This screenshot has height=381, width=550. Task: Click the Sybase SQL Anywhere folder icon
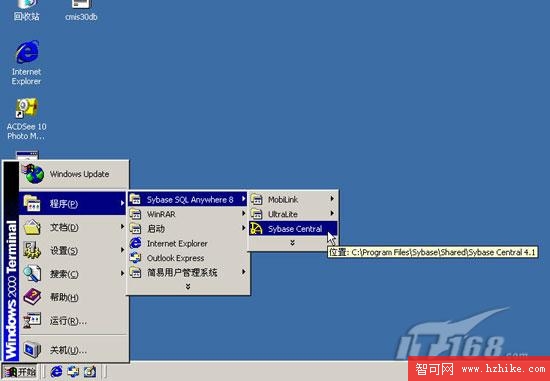pyautogui.click(x=135, y=199)
